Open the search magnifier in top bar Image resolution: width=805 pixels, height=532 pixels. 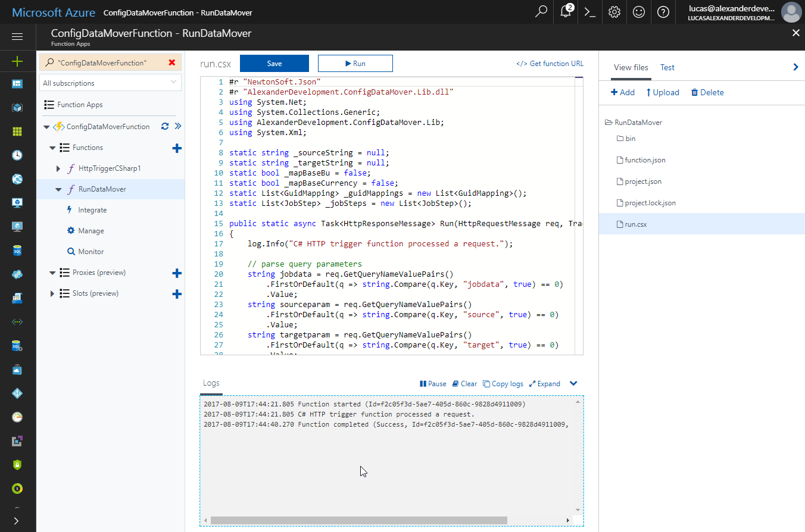pos(541,12)
